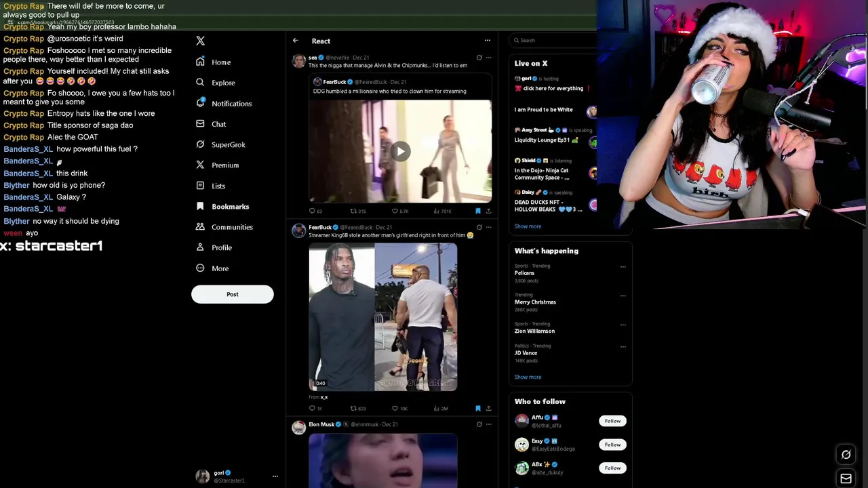The width and height of the screenshot is (868, 488).
Task: Like FearBuck post with 10K likes
Action: coord(400,408)
